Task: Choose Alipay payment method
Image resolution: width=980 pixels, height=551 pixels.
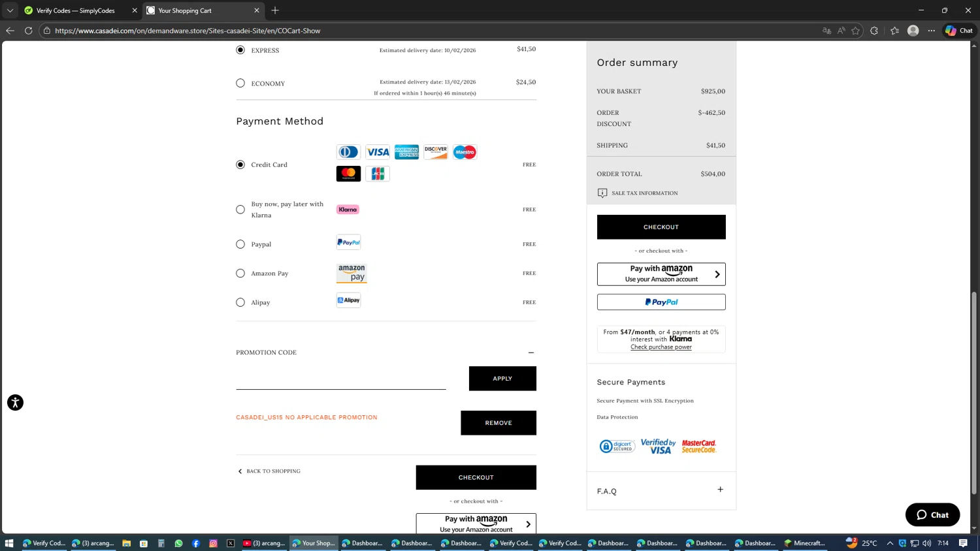Action: 240,302
